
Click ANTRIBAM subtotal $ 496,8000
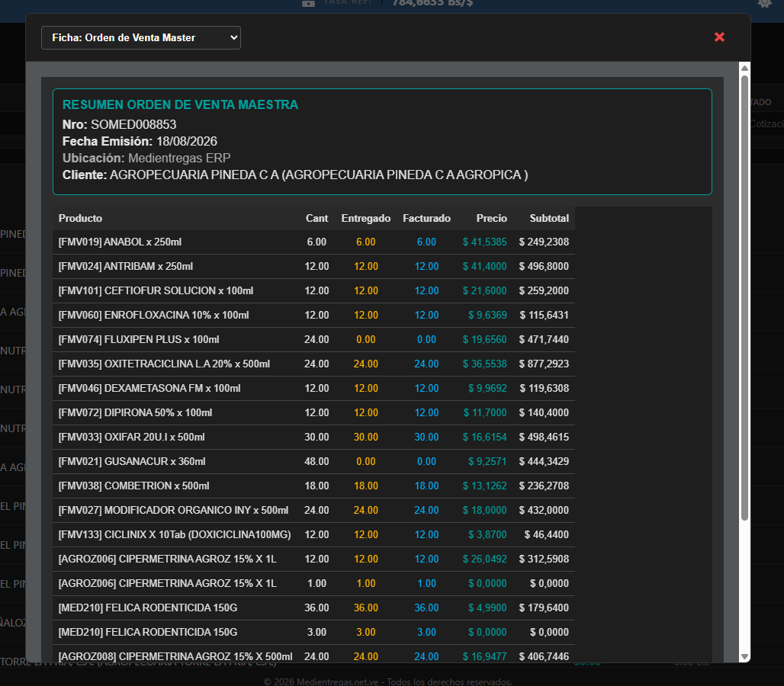[544, 266]
